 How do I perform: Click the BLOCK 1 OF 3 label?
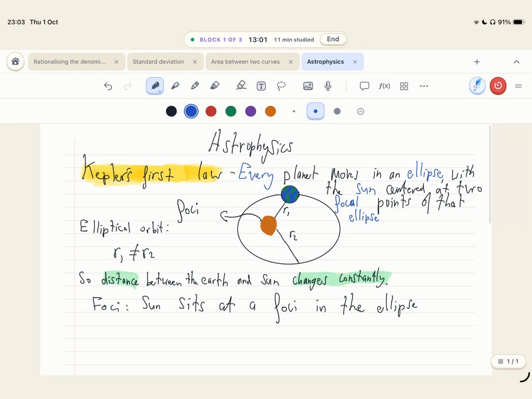(x=221, y=40)
